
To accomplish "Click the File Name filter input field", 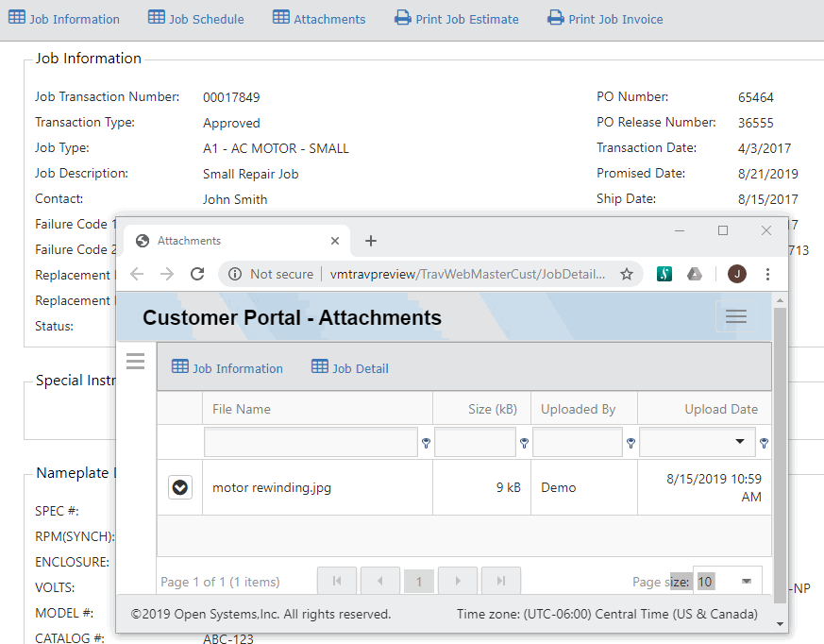I will (x=311, y=442).
